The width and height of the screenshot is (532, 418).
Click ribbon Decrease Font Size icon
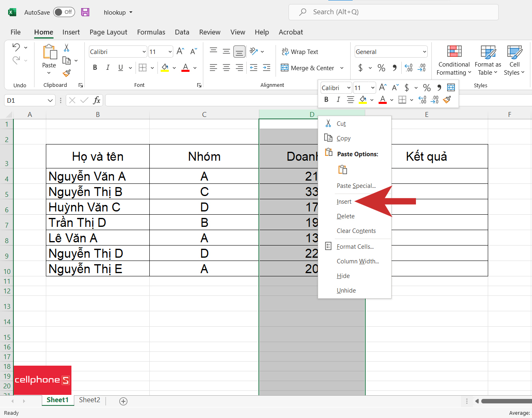coord(194,52)
